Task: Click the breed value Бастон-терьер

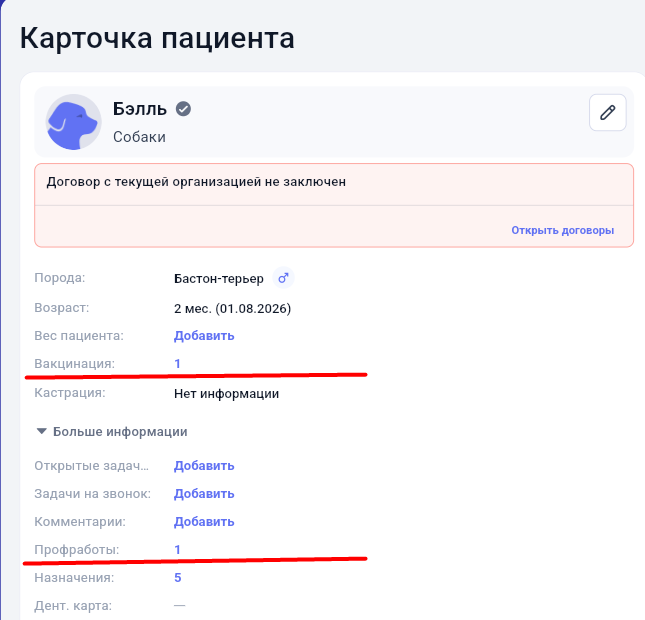Action: [219, 279]
